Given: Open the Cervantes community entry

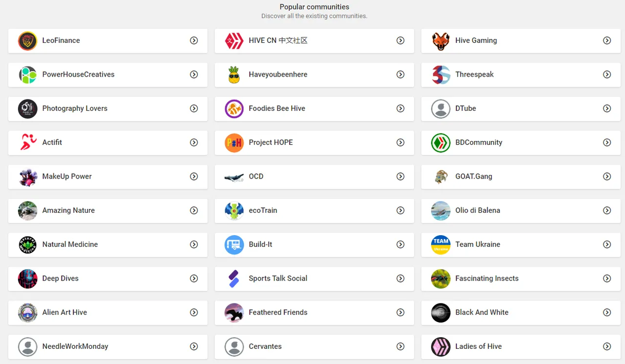Looking at the screenshot, I should coord(314,346).
